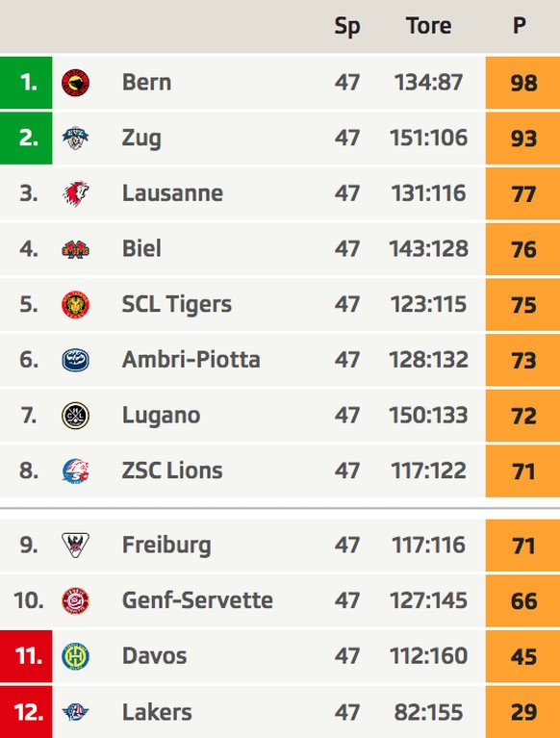Click the Lakers team logo
560x738 pixels.
(75, 712)
